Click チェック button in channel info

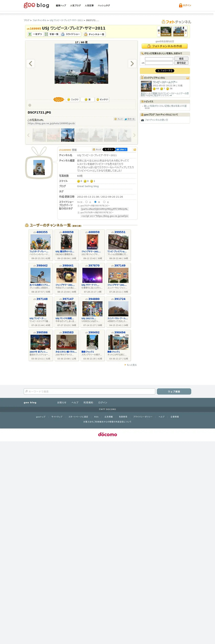[x=97, y=149]
